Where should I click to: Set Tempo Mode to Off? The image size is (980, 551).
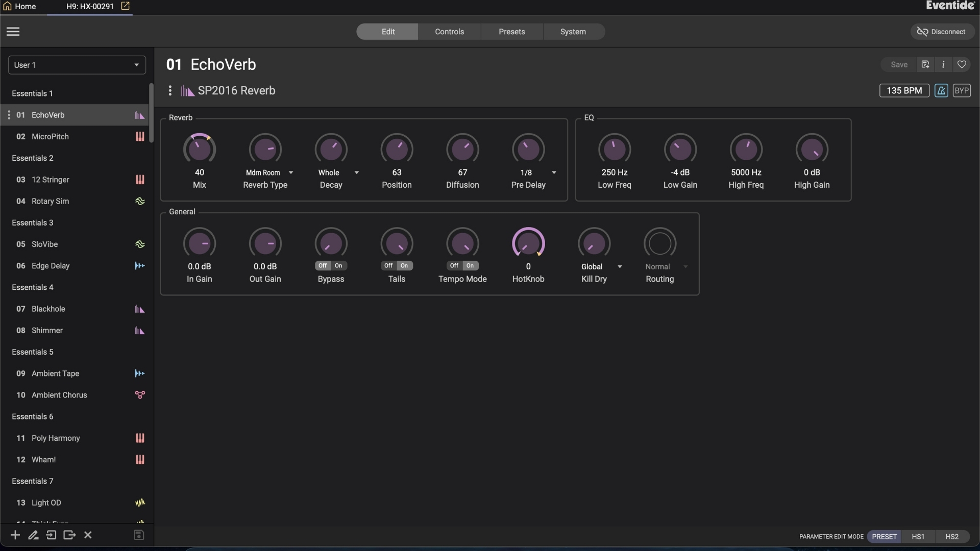[454, 266]
